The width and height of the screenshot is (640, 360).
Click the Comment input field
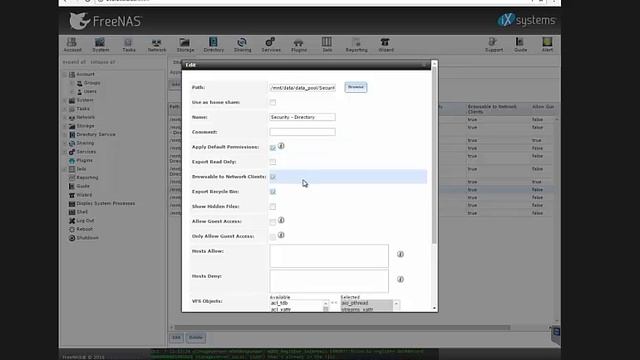point(302,132)
